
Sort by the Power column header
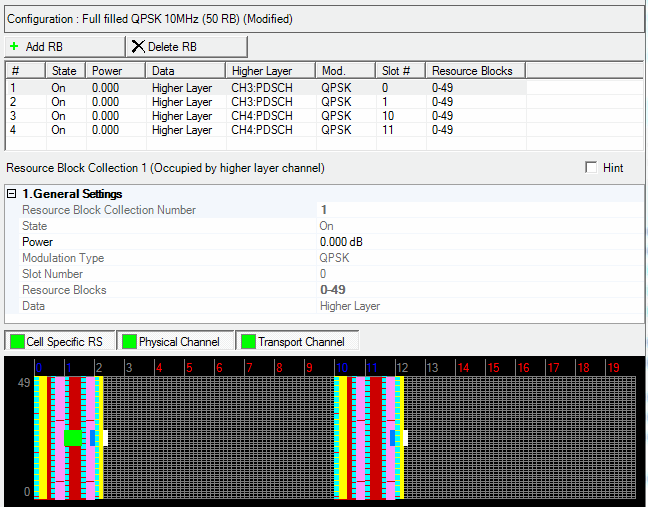pyautogui.click(x=115, y=71)
